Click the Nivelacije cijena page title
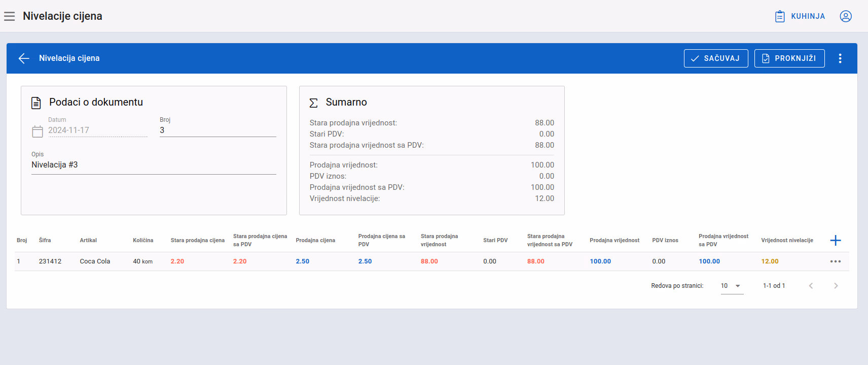Screen dimensions: 868x365 pyautogui.click(x=62, y=16)
